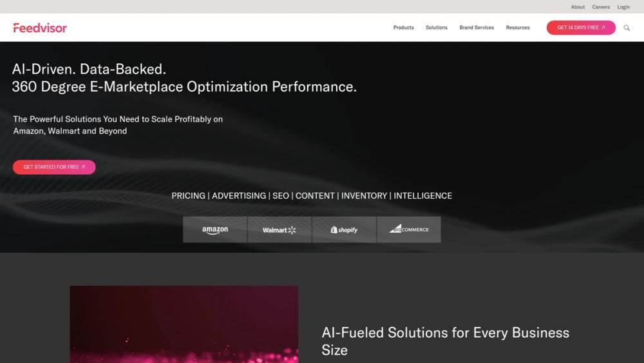Select the BigCommerce logo tile
This screenshot has width=644, height=363.
coord(409,230)
